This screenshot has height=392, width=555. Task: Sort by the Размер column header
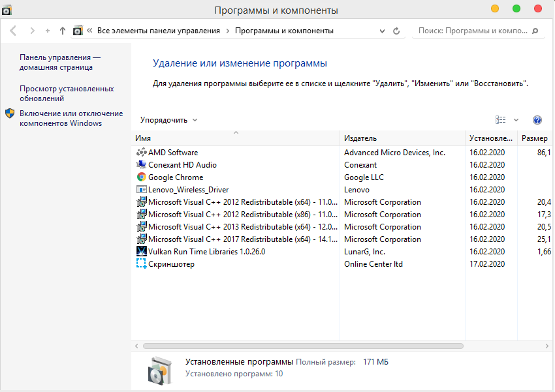(x=535, y=138)
